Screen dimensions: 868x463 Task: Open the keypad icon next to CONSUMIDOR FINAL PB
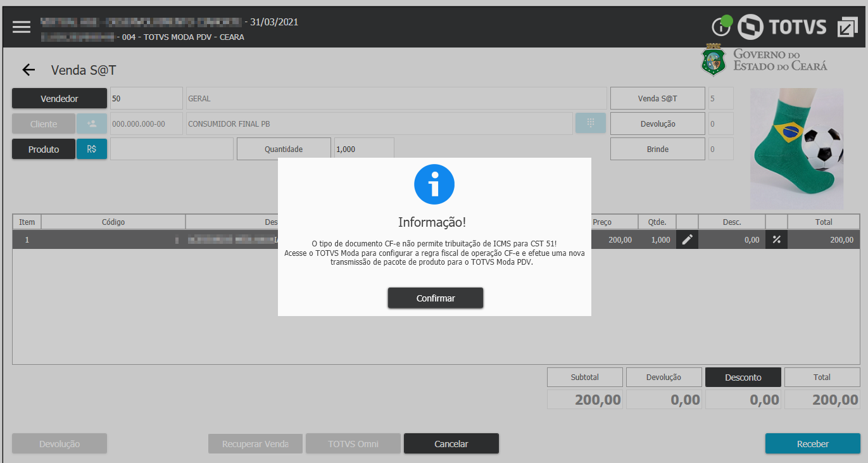[590, 124]
